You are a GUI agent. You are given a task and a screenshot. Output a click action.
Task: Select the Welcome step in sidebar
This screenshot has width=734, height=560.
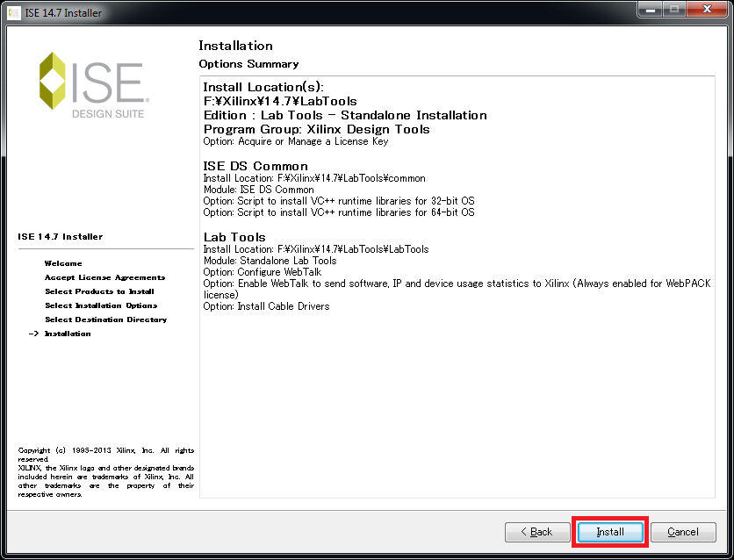pyautogui.click(x=63, y=263)
